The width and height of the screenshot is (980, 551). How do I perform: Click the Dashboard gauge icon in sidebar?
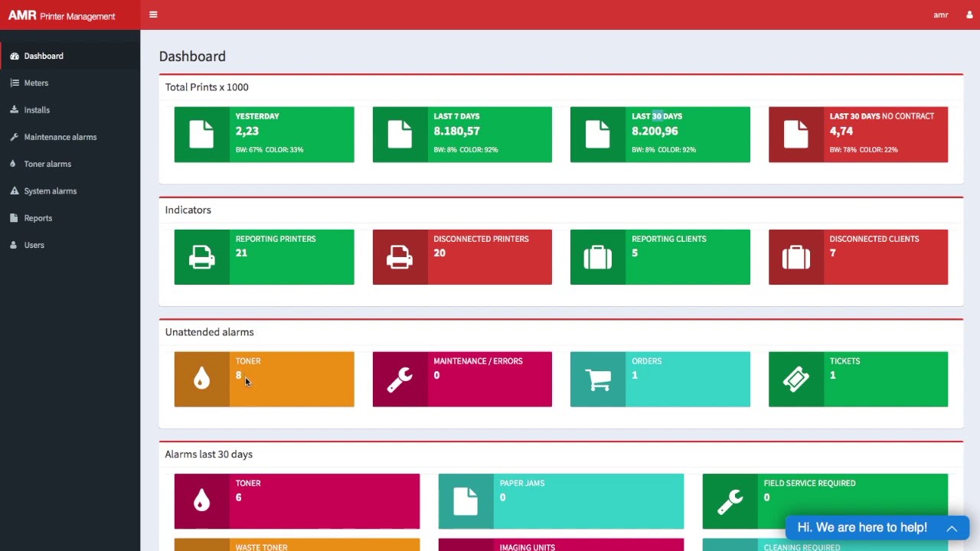(15, 56)
